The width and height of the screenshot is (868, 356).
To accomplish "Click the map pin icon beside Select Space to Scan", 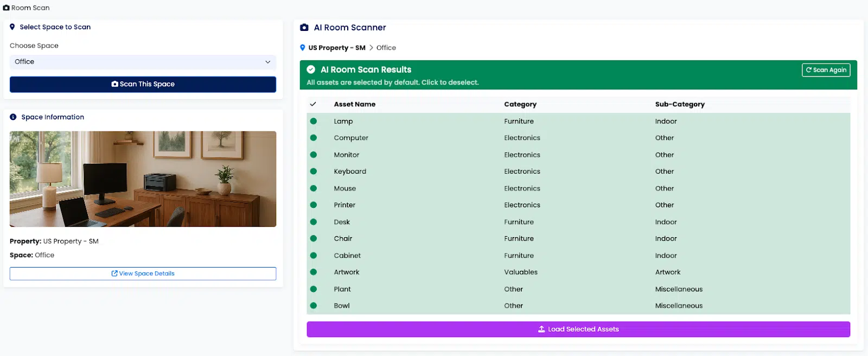I will 12,27.
